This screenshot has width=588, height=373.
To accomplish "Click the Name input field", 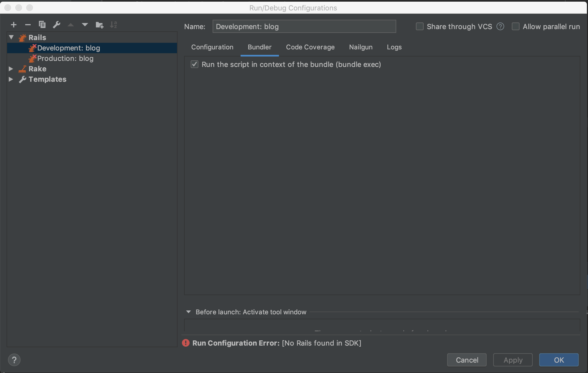I will (304, 27).
